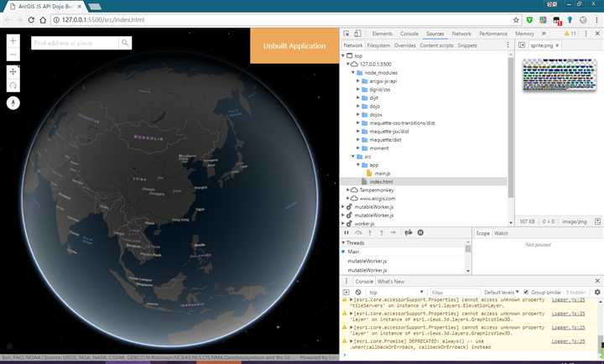This screenshot has width=604, height=364.
Task: Click the map zoom out minus button
Action: [x=13, y=55]
